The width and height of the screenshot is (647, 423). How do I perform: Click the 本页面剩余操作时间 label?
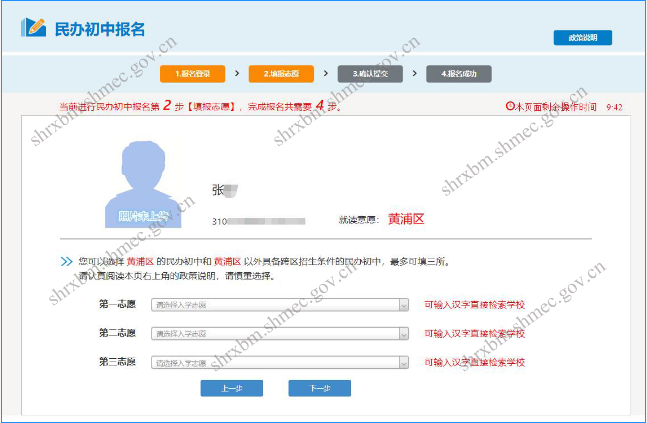coord(555,107)
